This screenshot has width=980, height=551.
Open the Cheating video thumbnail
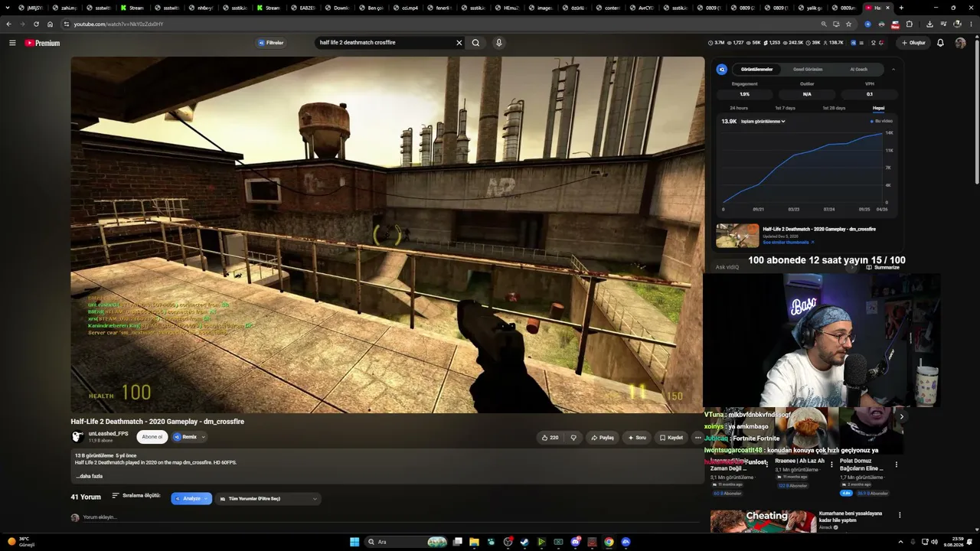pos(763,521)
